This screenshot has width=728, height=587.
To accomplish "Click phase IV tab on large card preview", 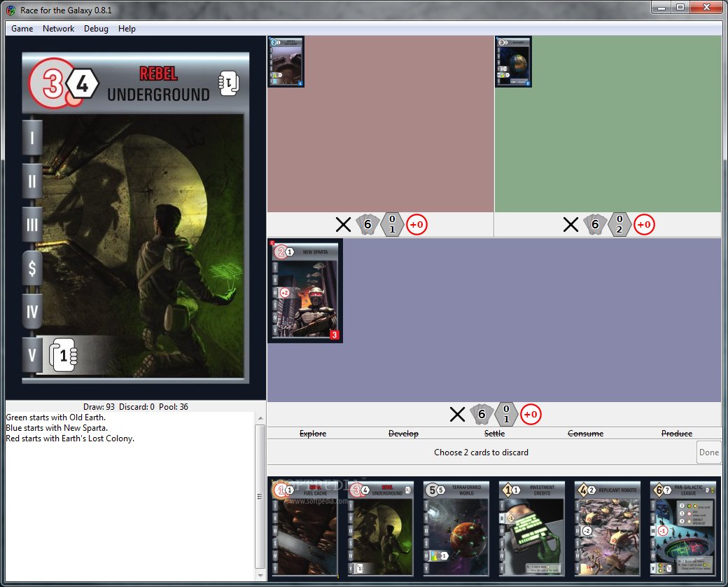I will pos(32,312).
